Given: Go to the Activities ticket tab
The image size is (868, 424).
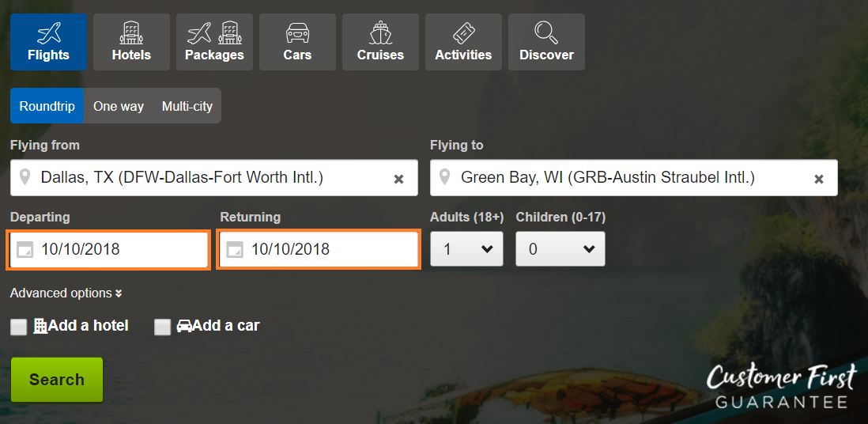Looking at the screenshot, I should [x=463, y=42].
